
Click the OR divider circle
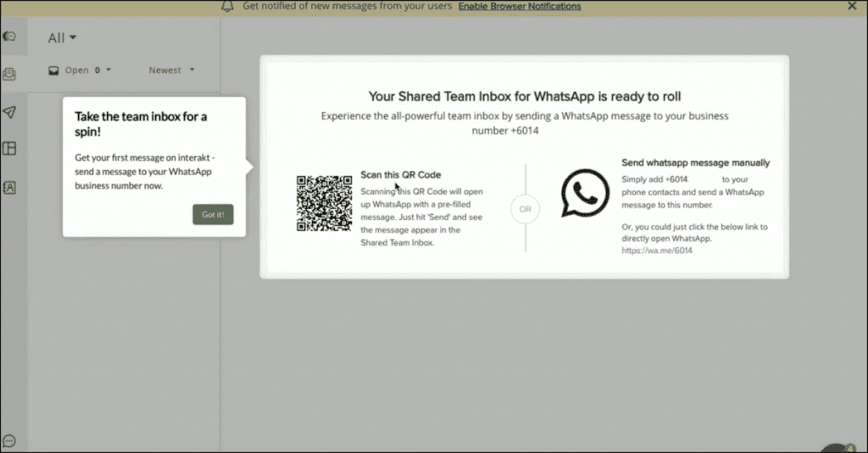[525, 209]
